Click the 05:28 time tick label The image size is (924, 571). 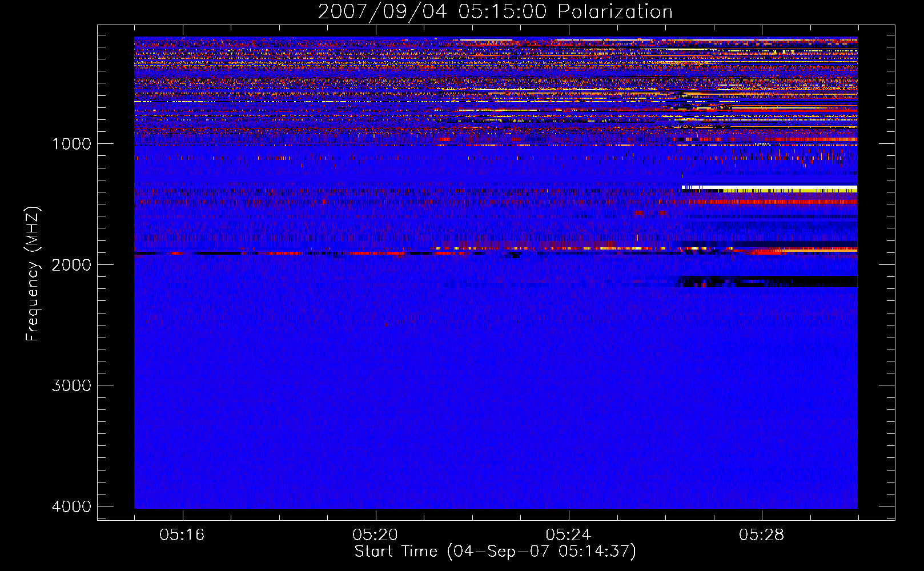coord(761,535)
